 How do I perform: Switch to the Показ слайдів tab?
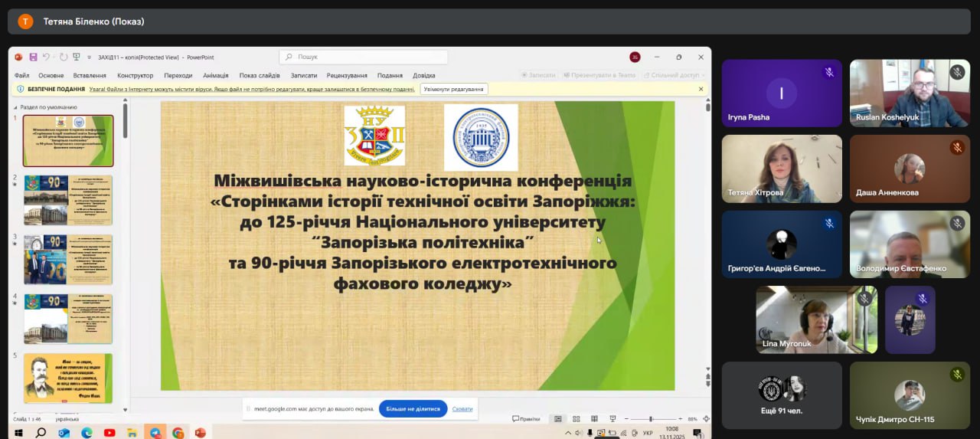coord(259,75)
